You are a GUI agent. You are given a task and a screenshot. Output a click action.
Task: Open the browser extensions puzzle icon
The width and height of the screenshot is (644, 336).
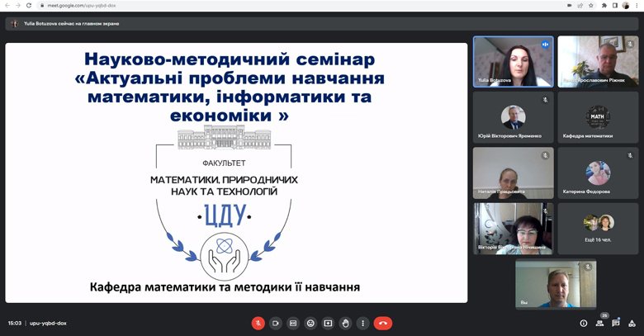point(604,5)
